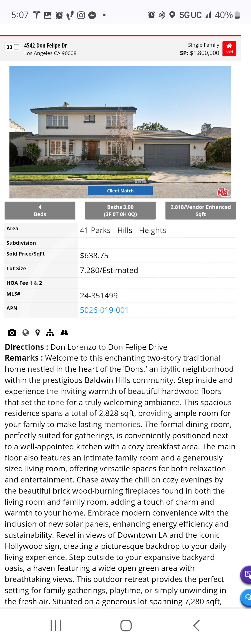Open the photos camera icon
This screenshot has width=251, height=644.
pos(12,333)
